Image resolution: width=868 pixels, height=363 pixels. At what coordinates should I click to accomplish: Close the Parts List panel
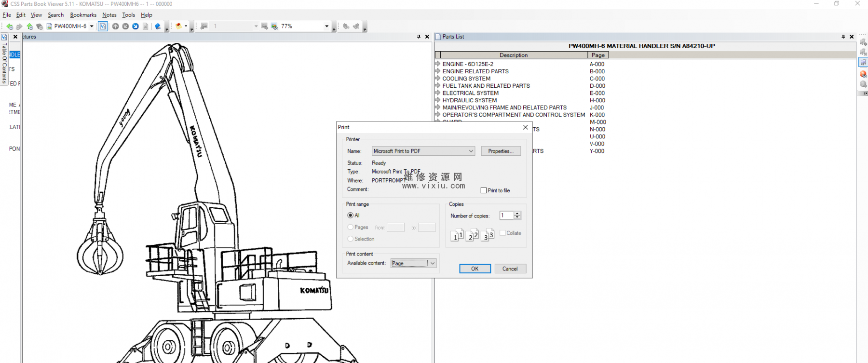[x=852, y=37]
